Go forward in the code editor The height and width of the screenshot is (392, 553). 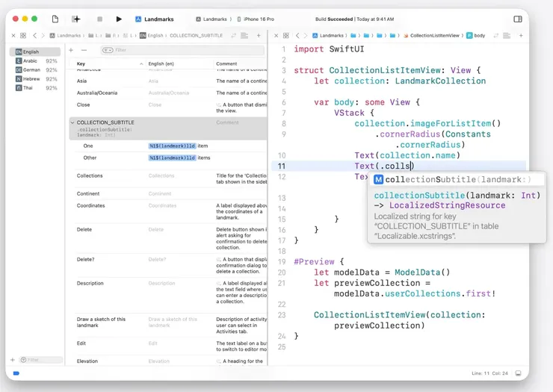306,36
